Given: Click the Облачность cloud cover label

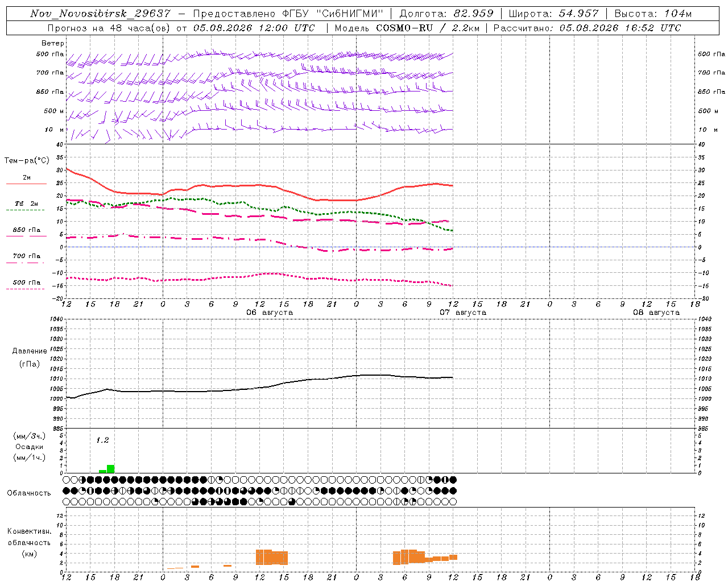Looking at the screenshot, I should [29, 493].
